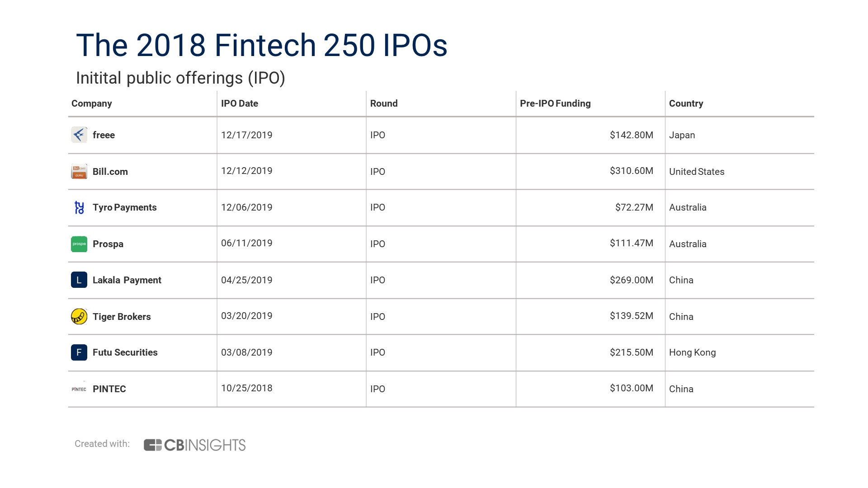This screenshot has height=488, width=868.
Task: Click the Lakala Payment 'L' icon
Action: click(79, 280)
